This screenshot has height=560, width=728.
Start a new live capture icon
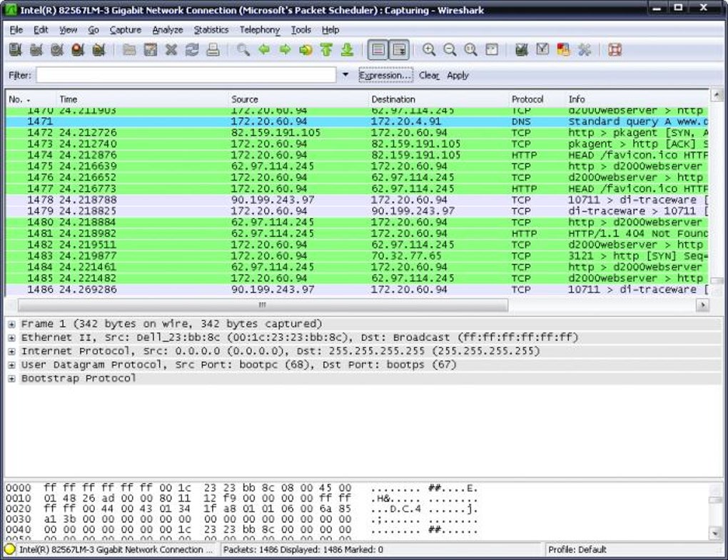point(57,50)
